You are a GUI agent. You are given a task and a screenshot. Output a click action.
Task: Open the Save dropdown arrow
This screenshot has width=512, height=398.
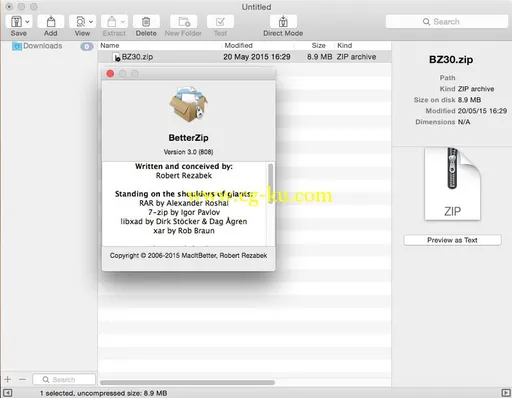27,22
